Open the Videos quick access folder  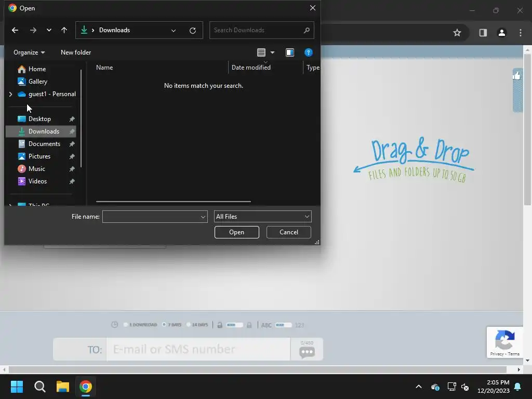pyautogui.click(x=37, y=181)
